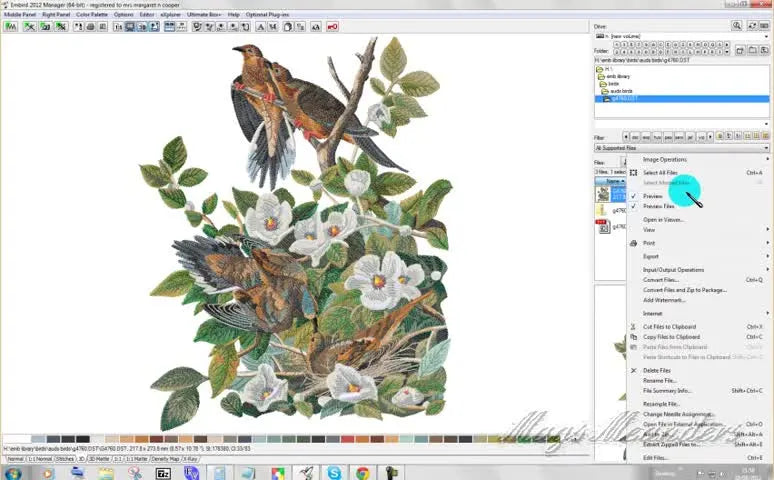This screenshot has width=774, height=480.
Task: Open the media player taskbar icon
Action: click(x=47, y=474)
